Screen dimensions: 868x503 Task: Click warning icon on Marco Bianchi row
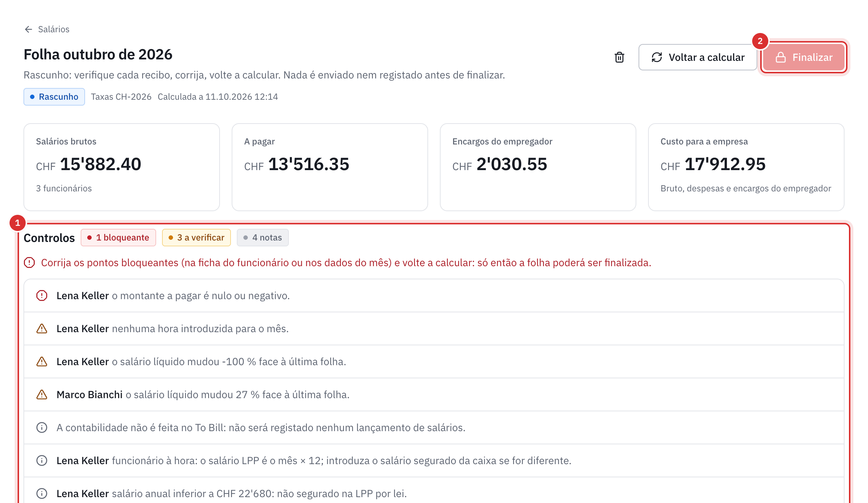(x=42, y=394)
